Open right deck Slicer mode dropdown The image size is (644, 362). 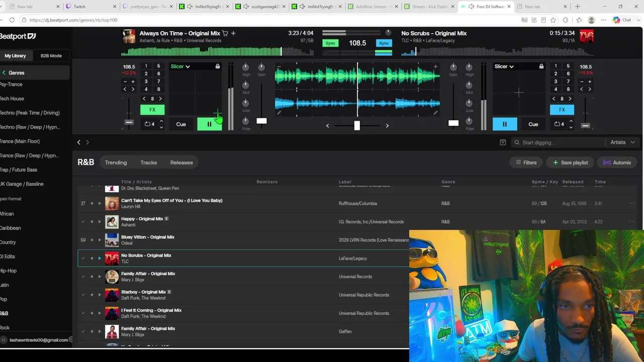(504, 66)
